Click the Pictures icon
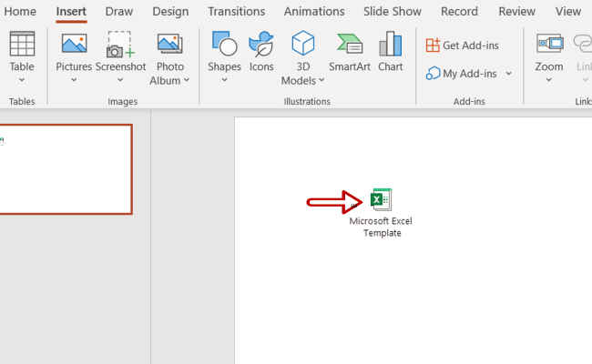Screen dimensions: 592x364 click(x=74, y=44)
